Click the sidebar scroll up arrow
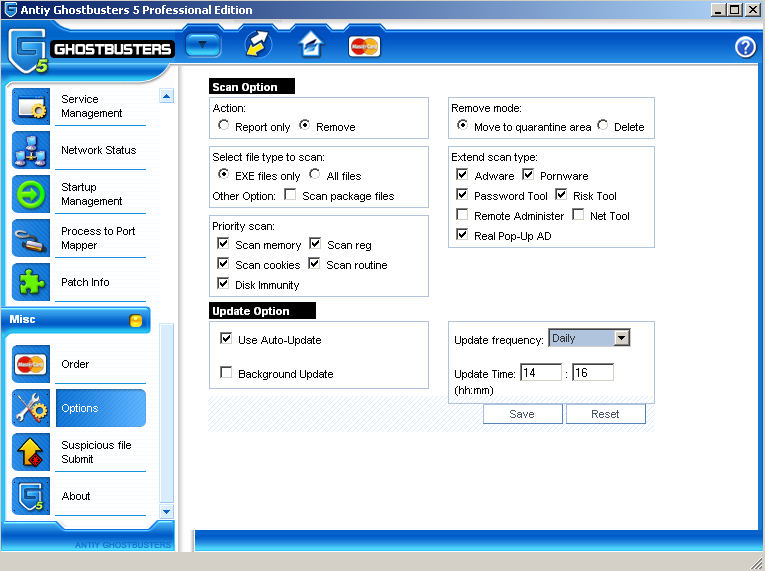The image size is (765, 571). coord(166,96)
